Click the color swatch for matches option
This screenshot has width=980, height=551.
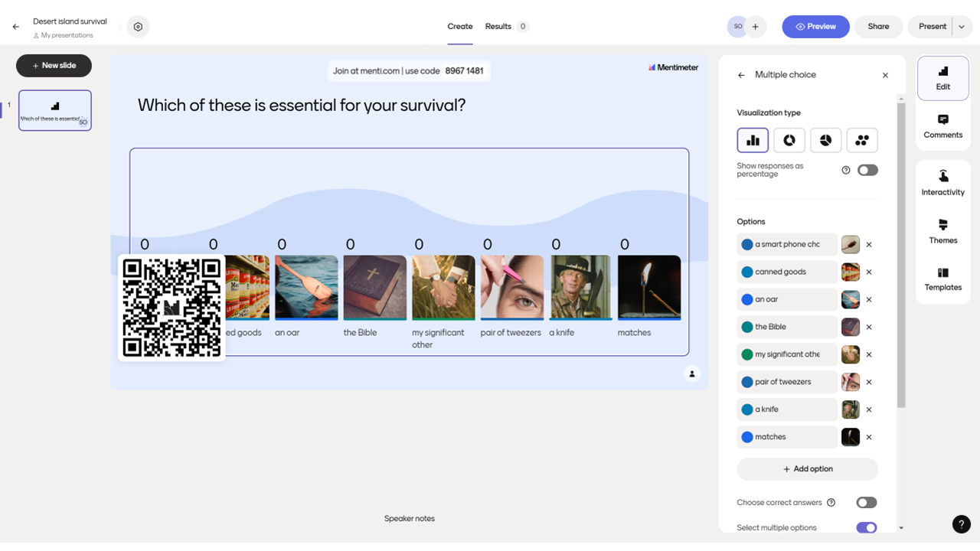coord(747,437)
